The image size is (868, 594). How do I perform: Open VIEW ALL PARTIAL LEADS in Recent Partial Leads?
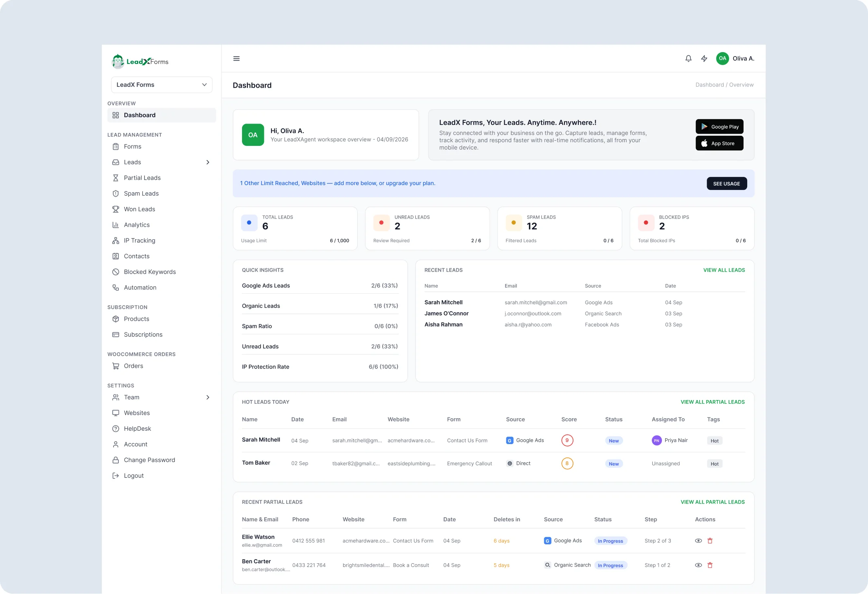pyautogui.click(x=712, y=502)
